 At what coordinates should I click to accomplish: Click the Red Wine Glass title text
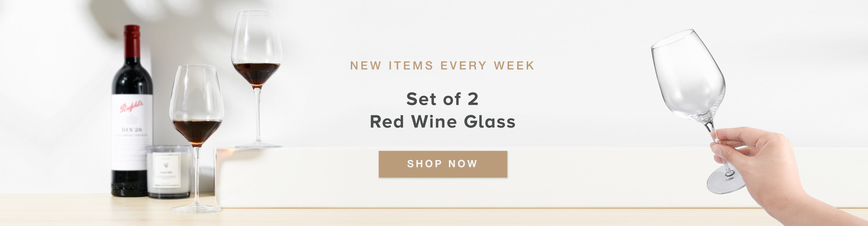tap(442, 122)
